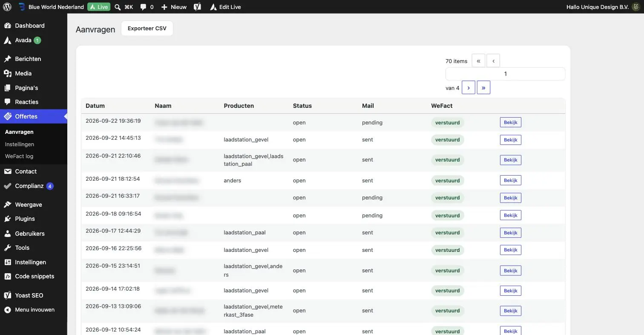Click 'anders' product cell

click(x=233, y=180)
